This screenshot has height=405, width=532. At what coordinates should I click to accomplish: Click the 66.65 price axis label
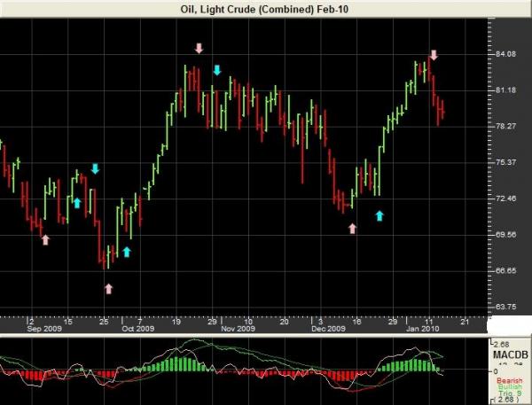(506, 270)
